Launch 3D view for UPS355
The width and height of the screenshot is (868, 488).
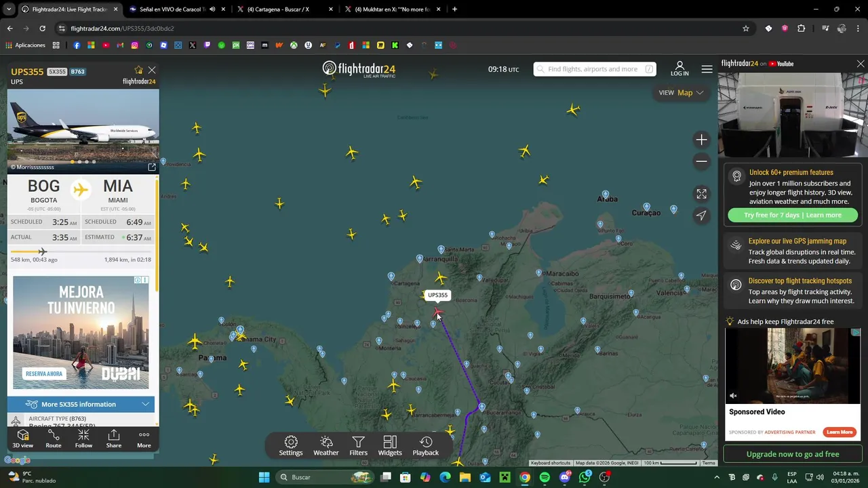click(x=22, y=439)
